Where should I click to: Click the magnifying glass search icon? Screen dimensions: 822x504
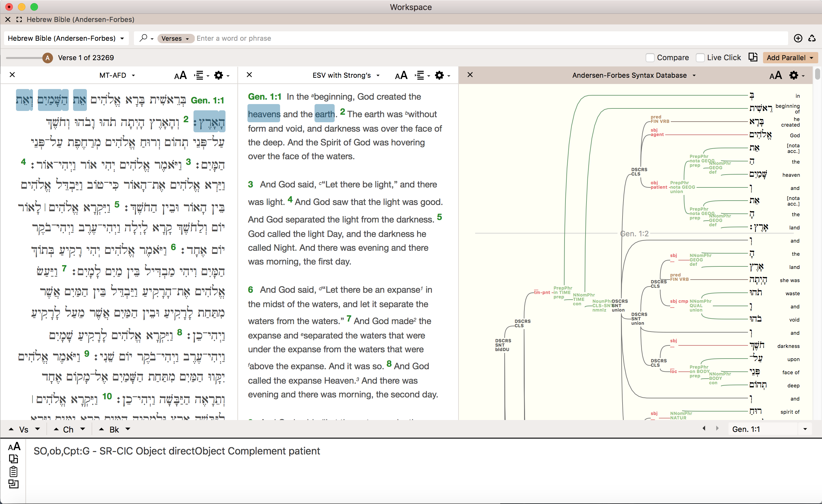pyautogui.click(x=143, y=38)
